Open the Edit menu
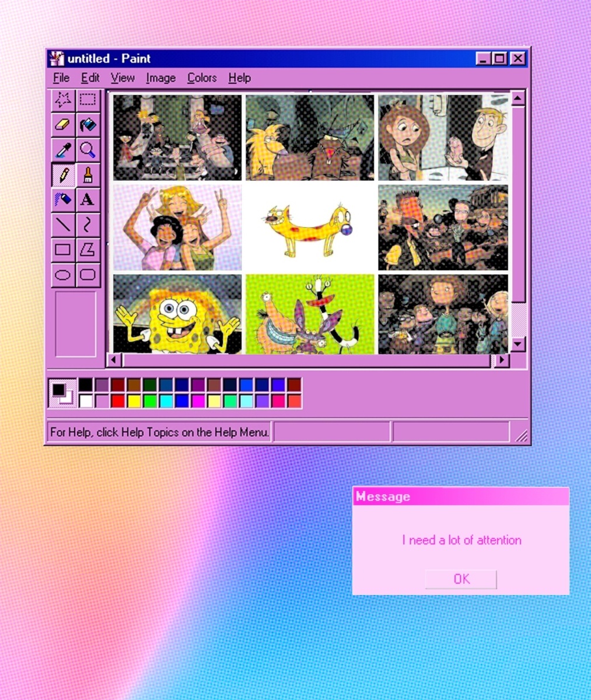 90,78
